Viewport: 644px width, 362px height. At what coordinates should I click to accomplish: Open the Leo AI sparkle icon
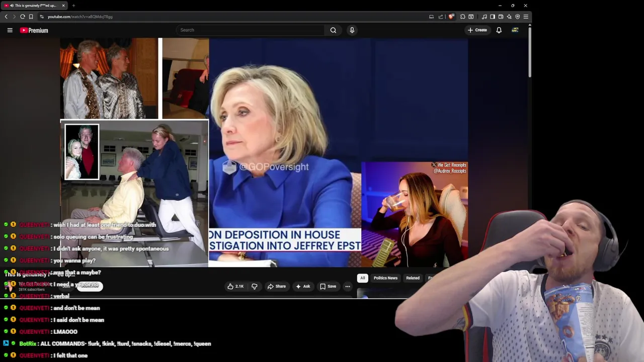(x=509, y=17)
